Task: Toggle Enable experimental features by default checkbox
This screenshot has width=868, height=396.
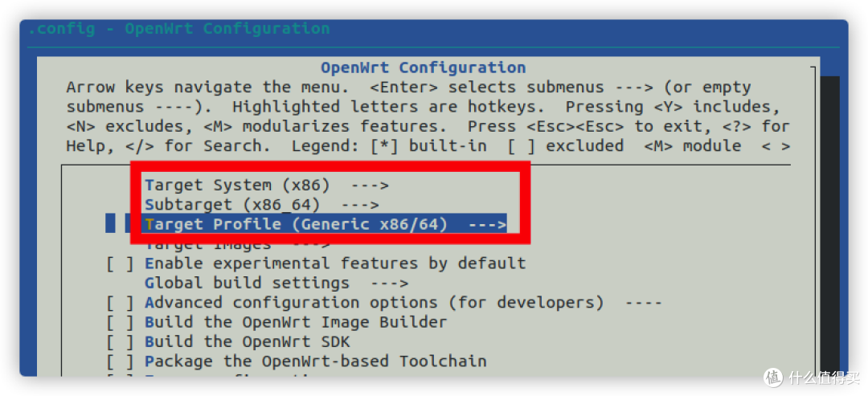Action: click(120, 263)
